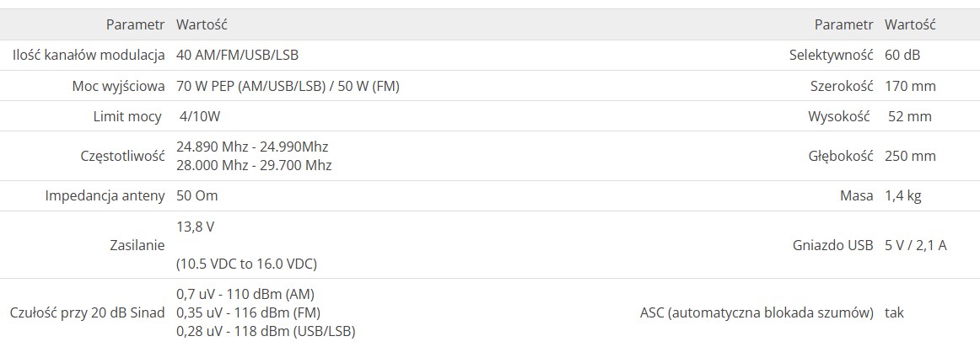The image size is (980, 347).
Task: Select the '1,4 kg' mass value
Action: pyautogui.click(x=903, y=196)
